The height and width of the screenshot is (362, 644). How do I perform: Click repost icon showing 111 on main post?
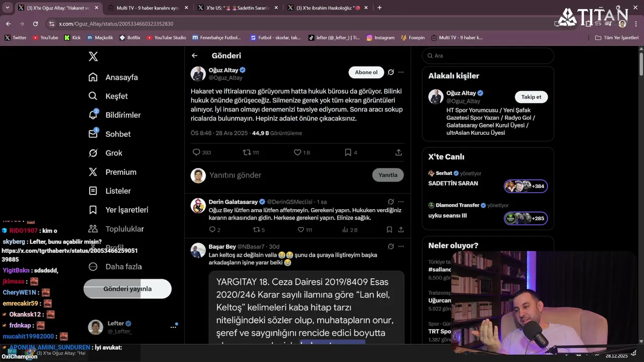[251, 152]
